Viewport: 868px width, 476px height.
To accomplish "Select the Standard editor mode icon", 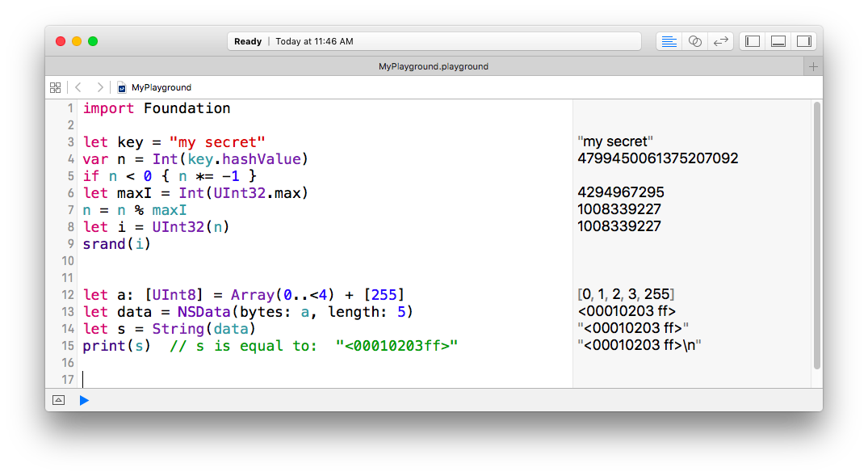I will [669, 40].
